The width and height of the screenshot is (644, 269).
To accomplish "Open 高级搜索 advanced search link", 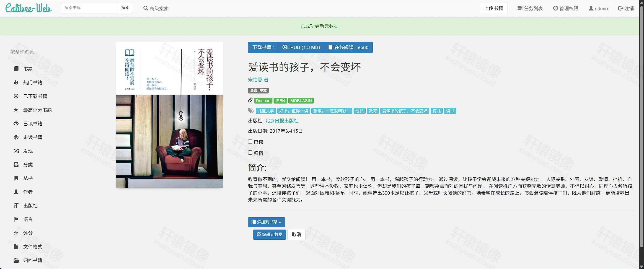I will pos(156,8).
